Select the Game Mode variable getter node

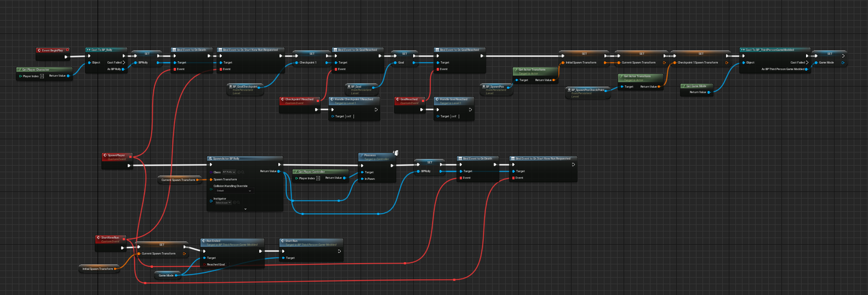[x=168, y=275]
